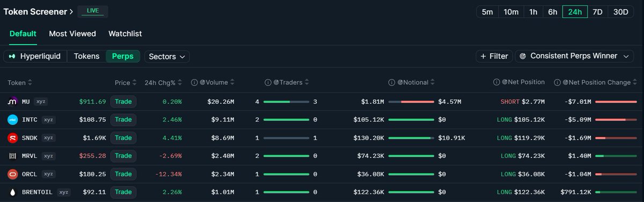Click the Token Screener title
644x202 pixels.
35,11
